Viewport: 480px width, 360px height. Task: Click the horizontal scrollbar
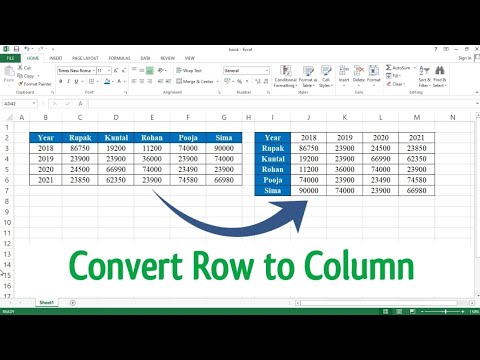379,303
